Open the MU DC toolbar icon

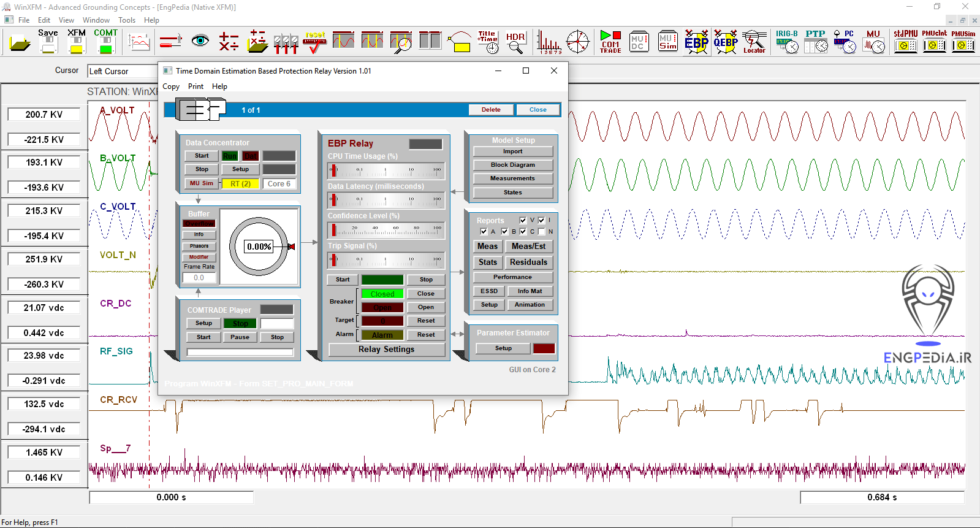639,42
